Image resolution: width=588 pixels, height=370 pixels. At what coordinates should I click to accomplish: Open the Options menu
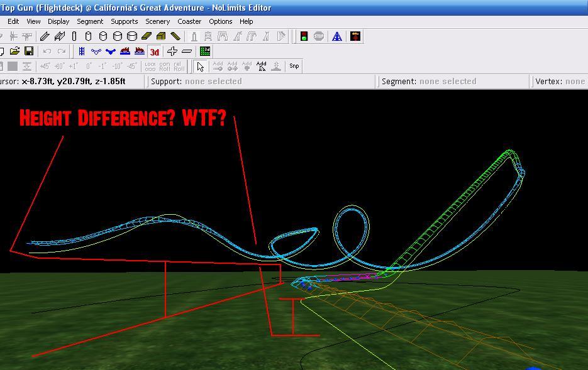click(221, 21)
